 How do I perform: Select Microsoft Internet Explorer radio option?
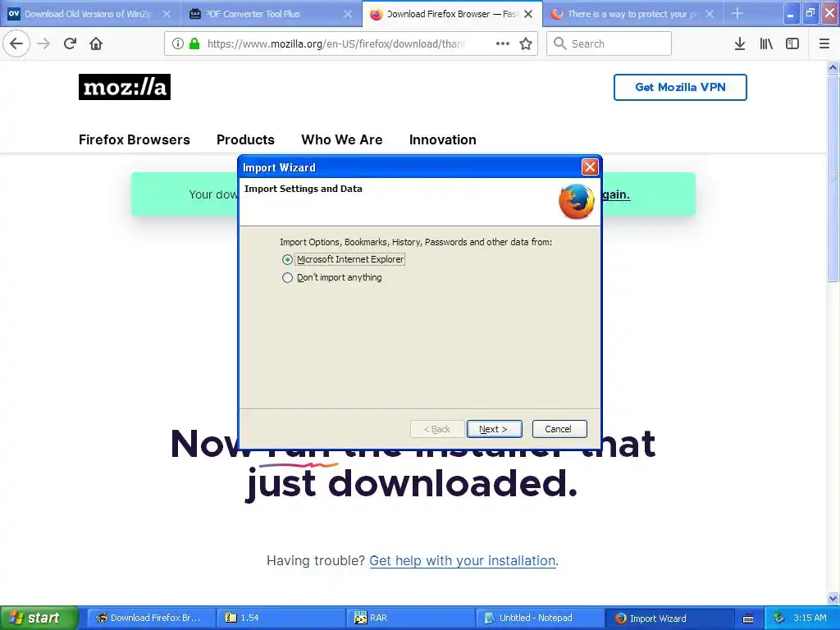click(287, 259)
